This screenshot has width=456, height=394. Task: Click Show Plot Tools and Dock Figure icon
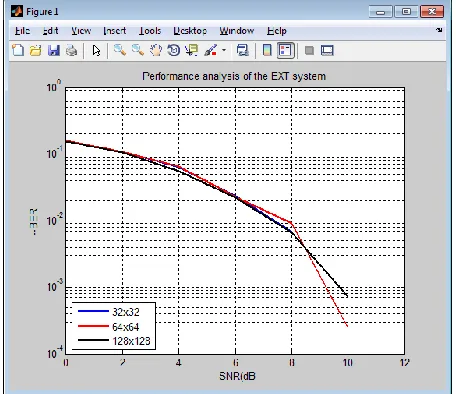pos(327,50)
